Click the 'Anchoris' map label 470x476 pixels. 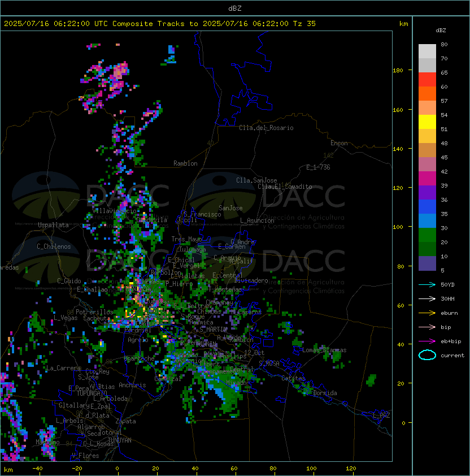click(x=132, y=385)
